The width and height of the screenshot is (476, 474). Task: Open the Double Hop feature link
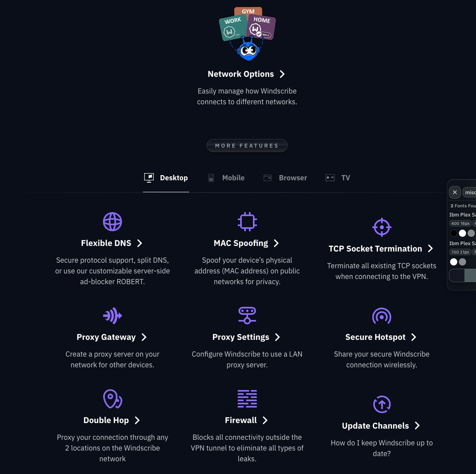[x=106, y=420]
